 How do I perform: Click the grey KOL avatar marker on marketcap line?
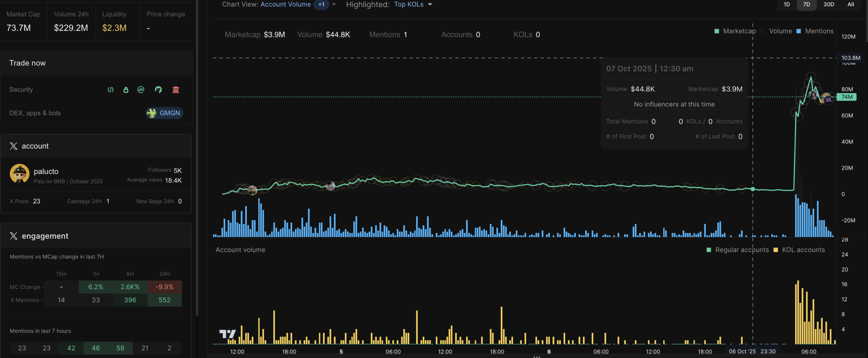tap(331, 186)
